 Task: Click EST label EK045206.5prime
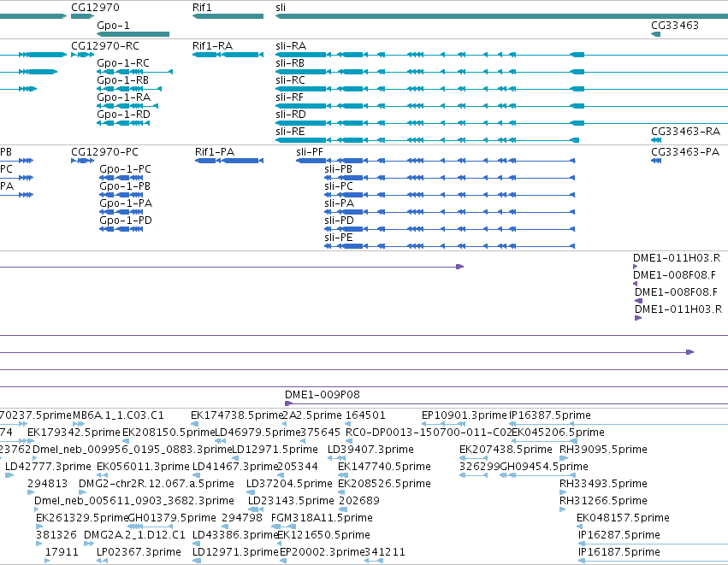pyautogui.click(x=558, y=433)
